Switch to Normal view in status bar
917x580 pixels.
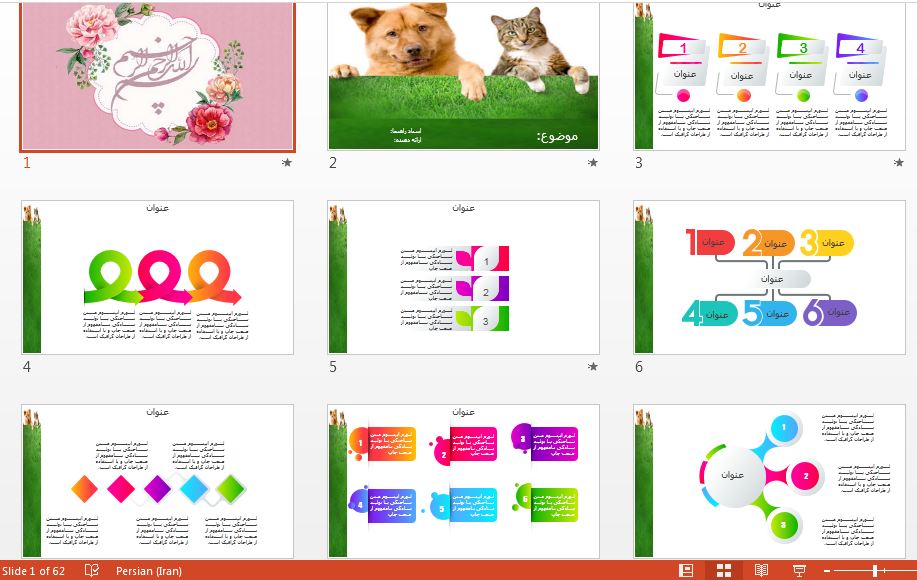coord(686,570)
